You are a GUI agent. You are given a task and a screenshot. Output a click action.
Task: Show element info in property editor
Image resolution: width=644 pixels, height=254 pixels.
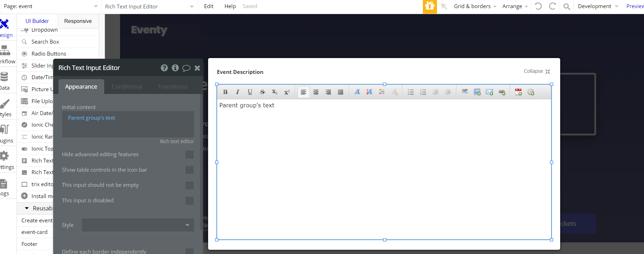pyautogui.click(x=175, y=68)
